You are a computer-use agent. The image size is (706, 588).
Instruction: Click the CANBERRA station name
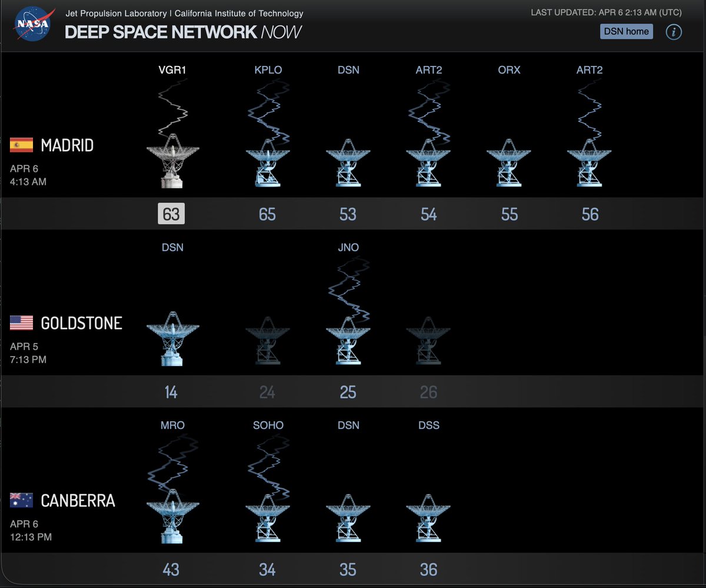click(78, 501)
